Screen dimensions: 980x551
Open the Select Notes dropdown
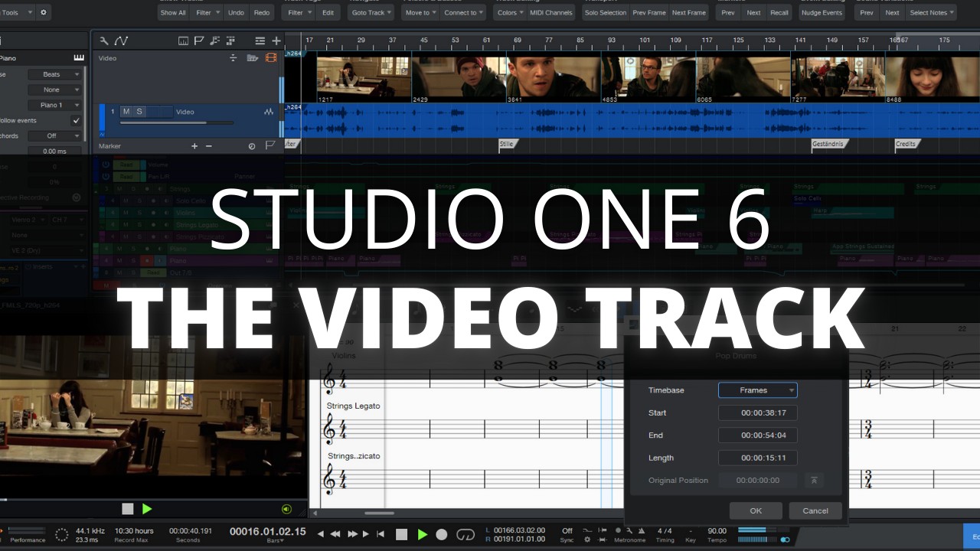tap(932, 12)
